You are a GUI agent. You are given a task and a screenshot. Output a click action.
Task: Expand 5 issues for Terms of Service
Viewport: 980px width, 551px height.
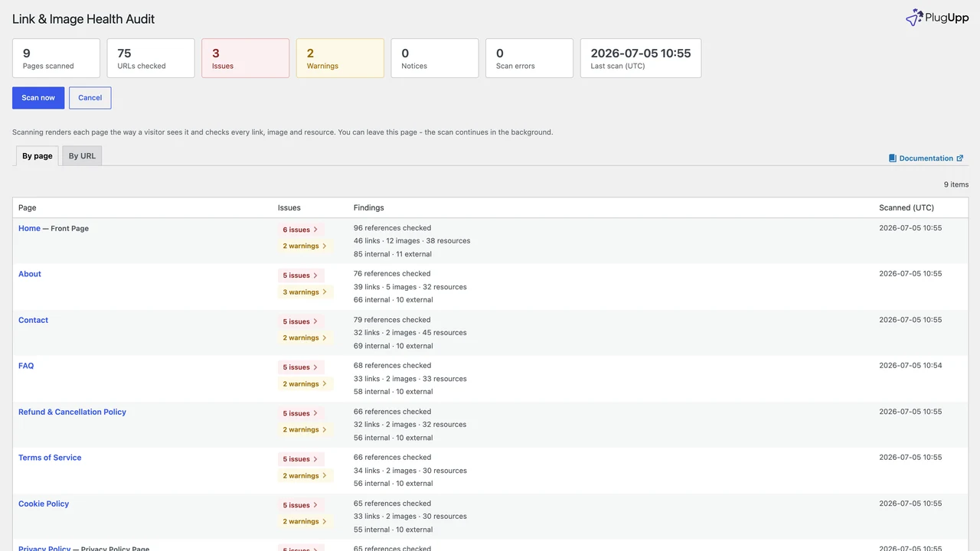(301, 459)
